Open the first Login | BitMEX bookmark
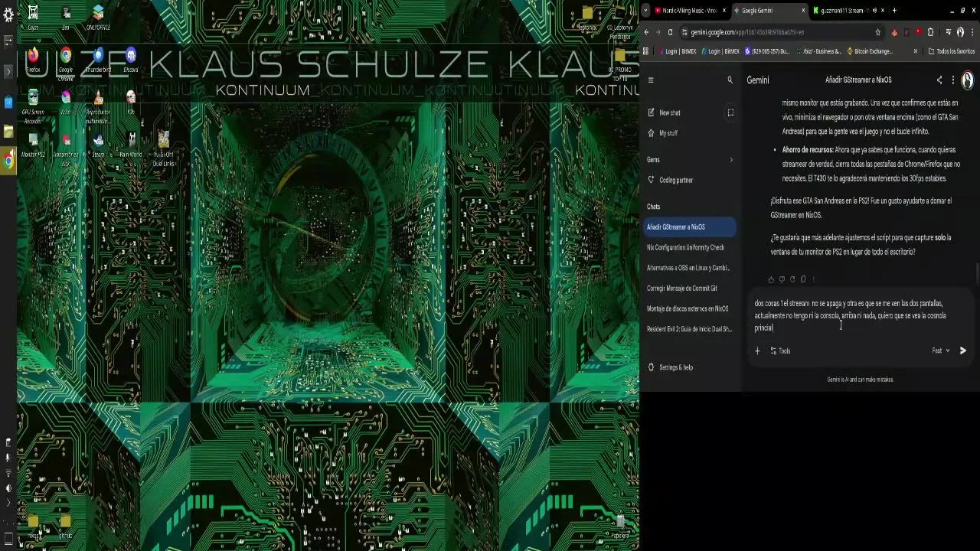Screen dimensions: 980x551 click(677, 51)
